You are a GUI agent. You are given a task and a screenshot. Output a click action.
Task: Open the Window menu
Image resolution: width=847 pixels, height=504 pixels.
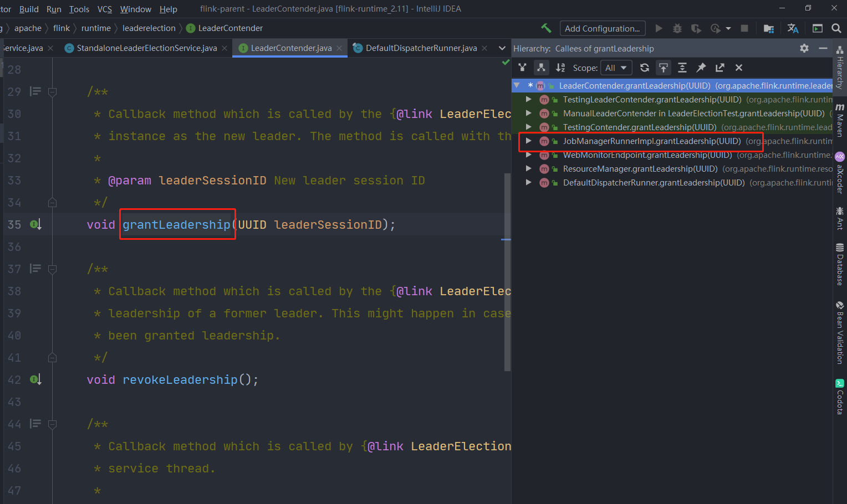tap(136, 9)
